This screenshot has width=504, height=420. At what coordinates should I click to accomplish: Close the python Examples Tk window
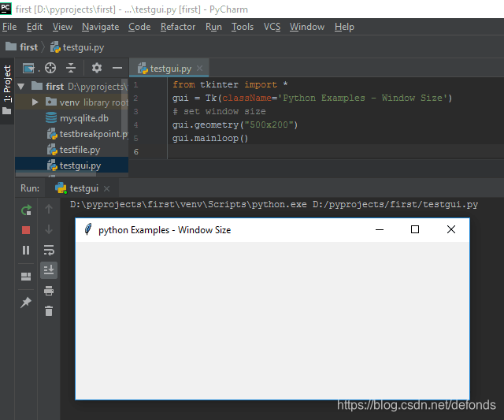451,229
